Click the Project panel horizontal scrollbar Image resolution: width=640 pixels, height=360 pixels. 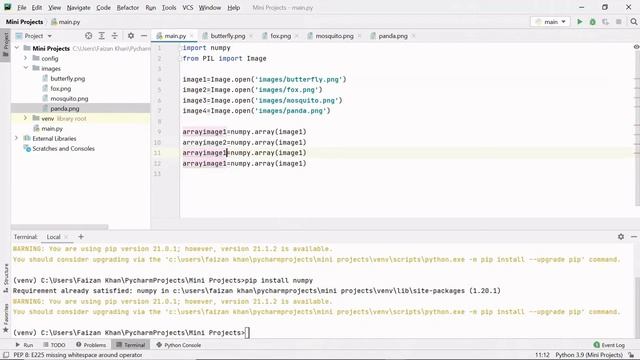pyautogui.click(x=60, y=227)
